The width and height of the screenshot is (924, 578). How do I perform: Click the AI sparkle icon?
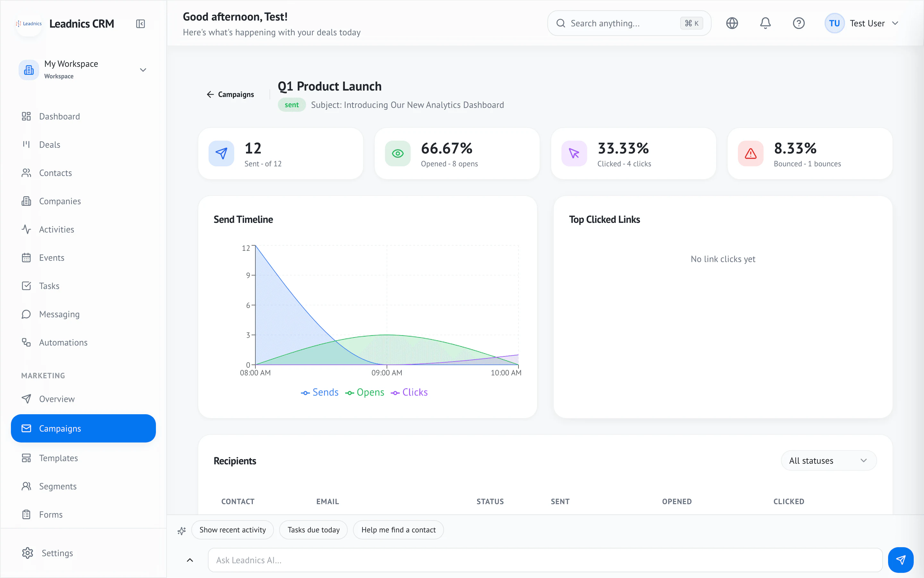tap(182, 530)
